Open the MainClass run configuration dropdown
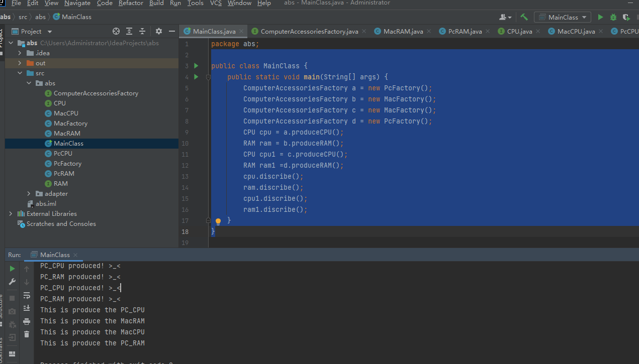639x364 pixels. coord(563,17)
